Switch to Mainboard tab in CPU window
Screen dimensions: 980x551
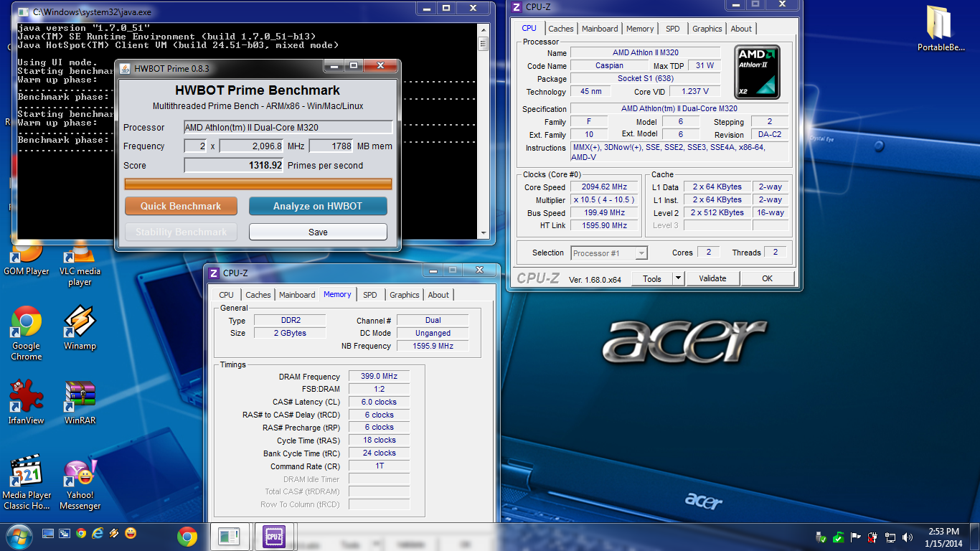[x=600, y=29]
